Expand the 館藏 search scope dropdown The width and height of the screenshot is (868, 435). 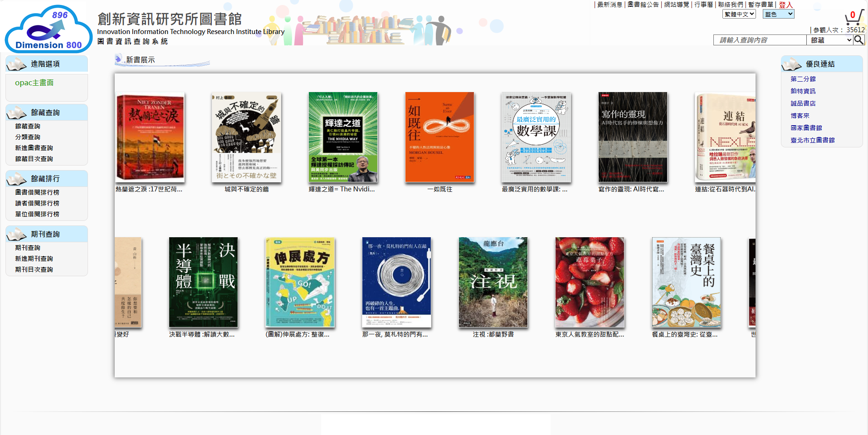pyautogui.click(x=829, y=40)
